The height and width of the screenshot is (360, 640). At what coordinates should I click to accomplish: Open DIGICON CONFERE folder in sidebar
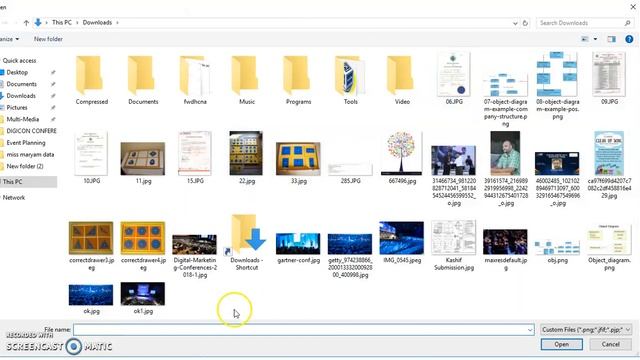[31, 131]
